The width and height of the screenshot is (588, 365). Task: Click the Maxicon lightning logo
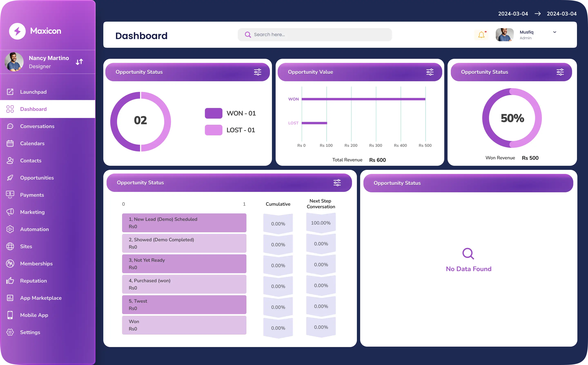click(x=17, y=31)
